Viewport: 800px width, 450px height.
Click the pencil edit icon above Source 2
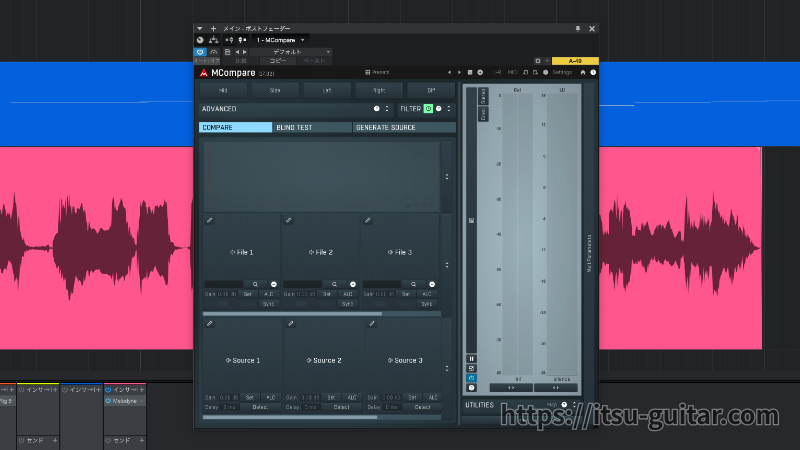pyautogui.click(x=291, y=323)
